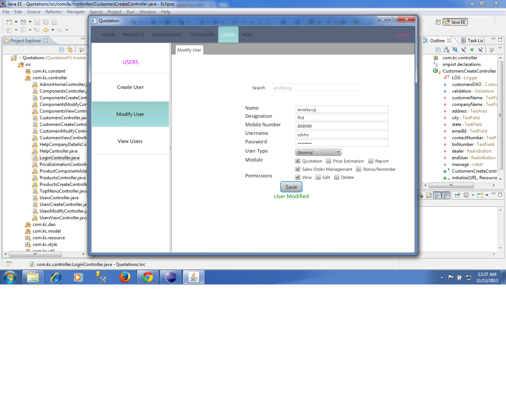Click Hide Local Types icon in Outline toolbar

tap(480, 50)
